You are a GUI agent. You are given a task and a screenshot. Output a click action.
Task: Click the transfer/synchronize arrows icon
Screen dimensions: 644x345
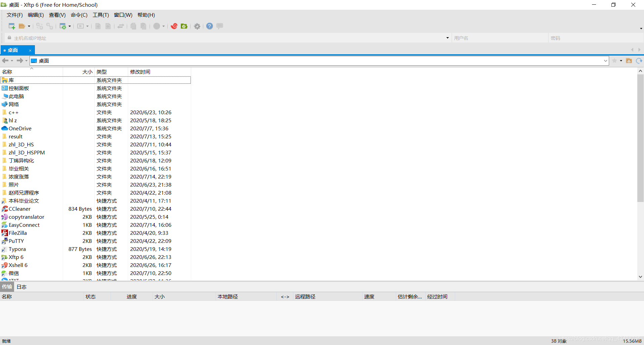point(121,26)
